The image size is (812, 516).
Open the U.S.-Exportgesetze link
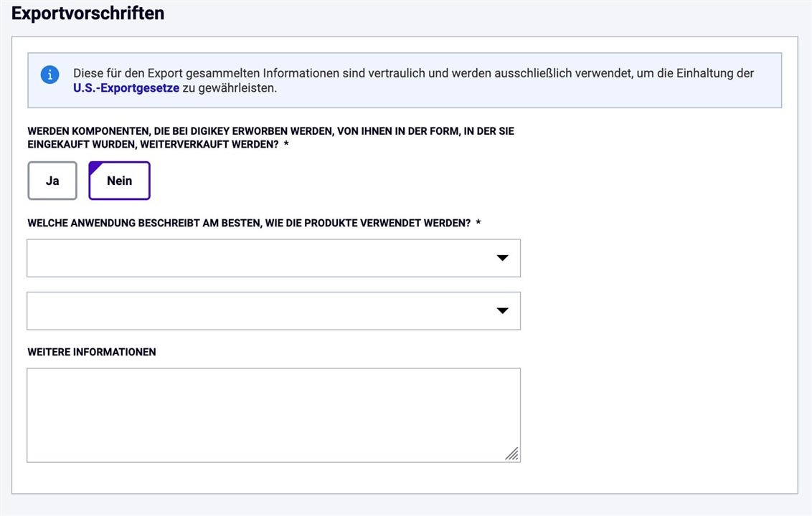click(126, 88)
